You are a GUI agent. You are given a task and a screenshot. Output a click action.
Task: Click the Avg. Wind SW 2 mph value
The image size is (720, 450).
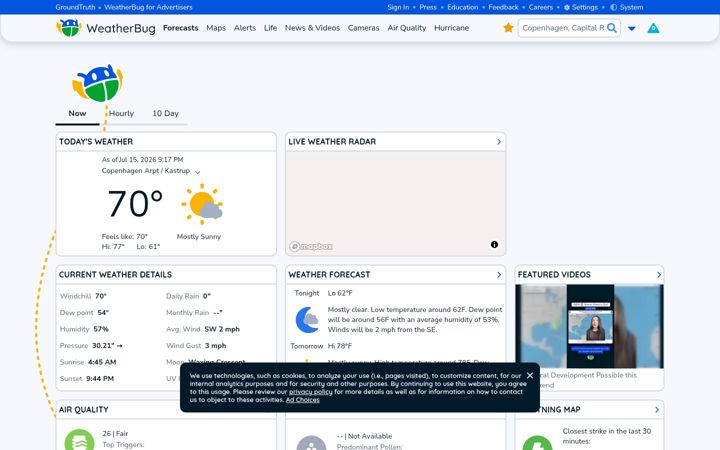pos(222,329)
